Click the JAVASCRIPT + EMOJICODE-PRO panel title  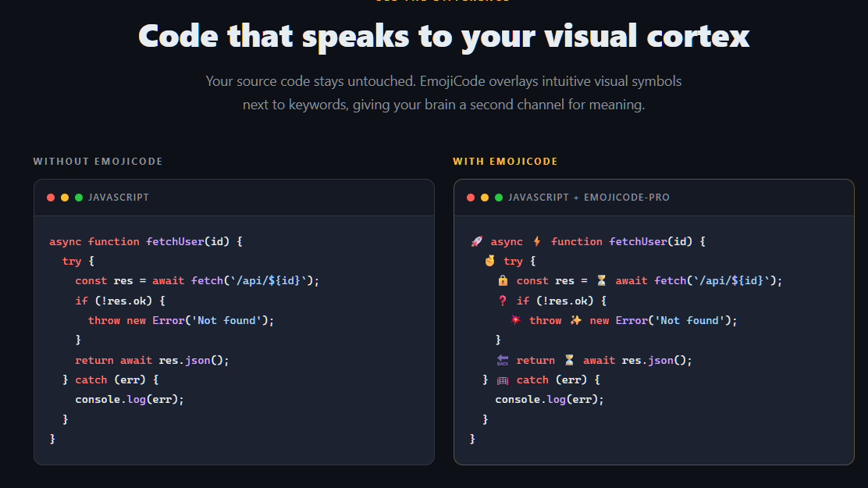click(x=589, y=198)
